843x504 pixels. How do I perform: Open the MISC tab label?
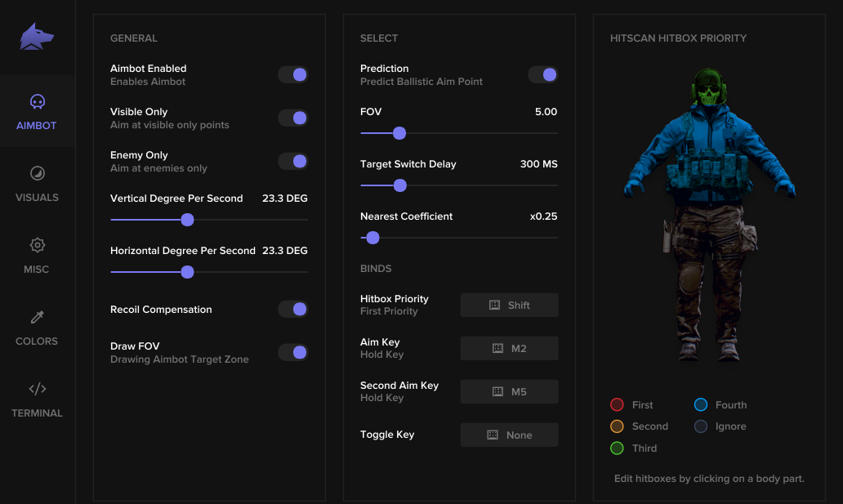37,270
